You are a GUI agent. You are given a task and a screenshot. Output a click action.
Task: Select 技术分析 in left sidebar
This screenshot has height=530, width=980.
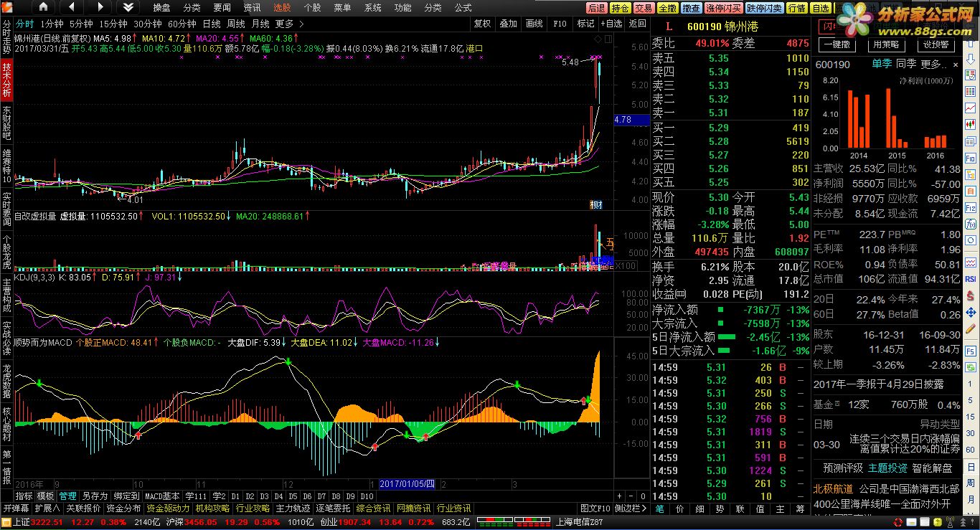click(6, 80)
